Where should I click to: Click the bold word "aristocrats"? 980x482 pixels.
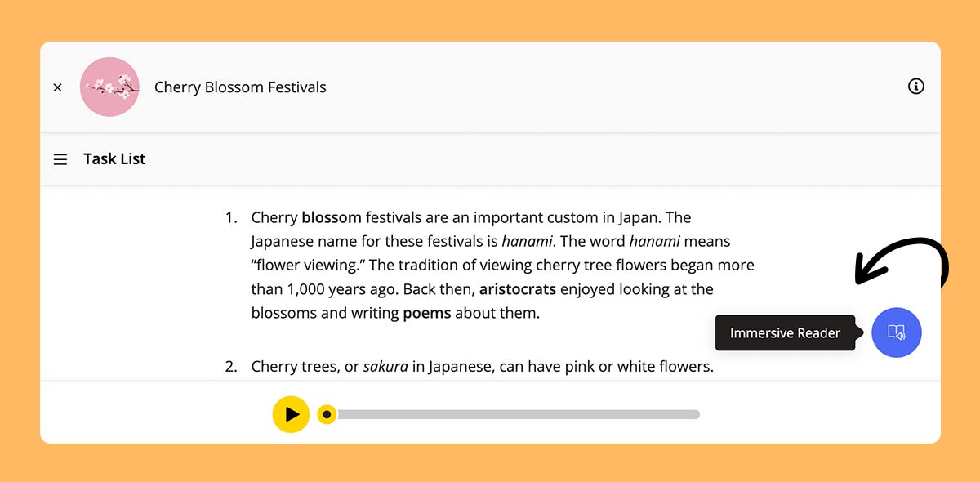pos(517,289)
